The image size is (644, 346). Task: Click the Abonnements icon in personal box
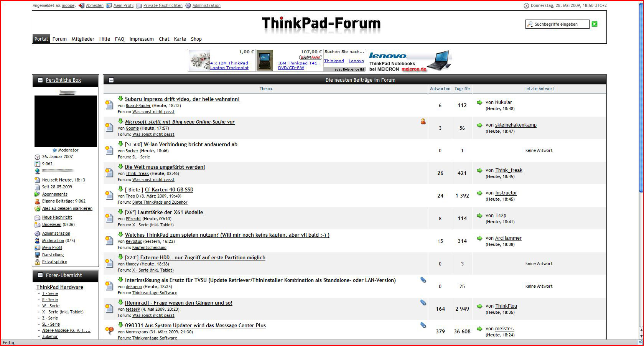click(37, 194)
